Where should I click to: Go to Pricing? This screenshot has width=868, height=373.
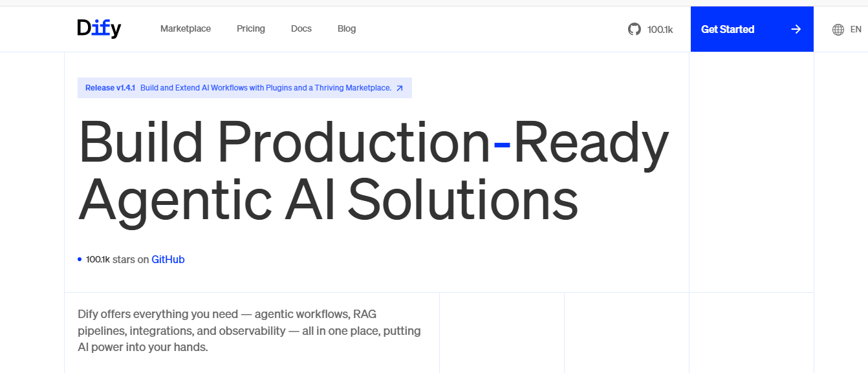[x=251, y=28]
